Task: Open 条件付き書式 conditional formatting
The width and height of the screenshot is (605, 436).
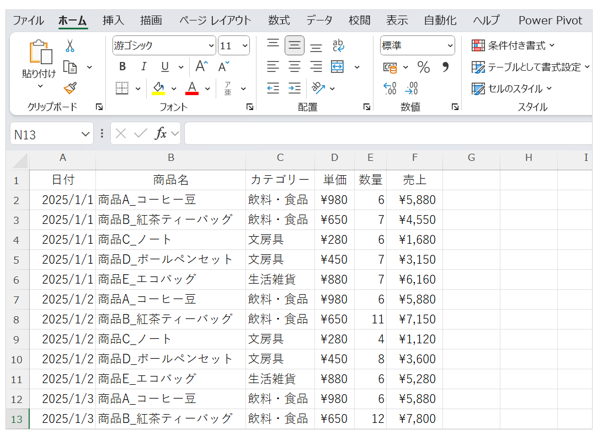Action: pos(513,46)
